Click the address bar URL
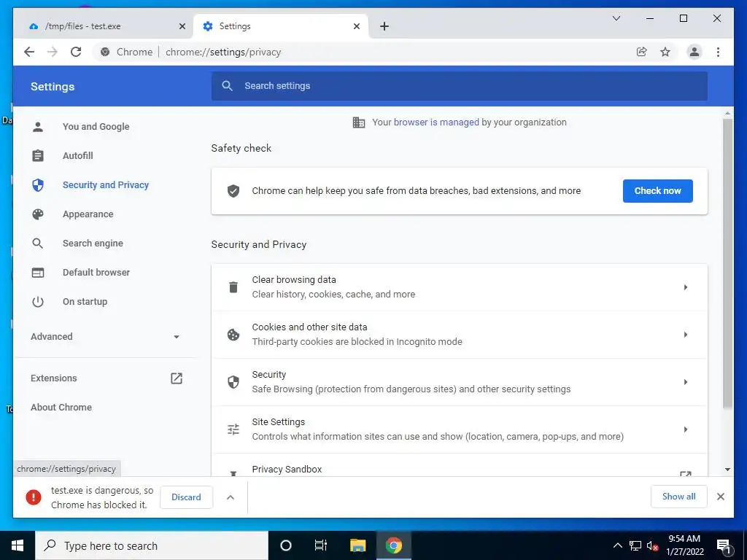This screenshot has width=747, height=560. pos(223,52)
